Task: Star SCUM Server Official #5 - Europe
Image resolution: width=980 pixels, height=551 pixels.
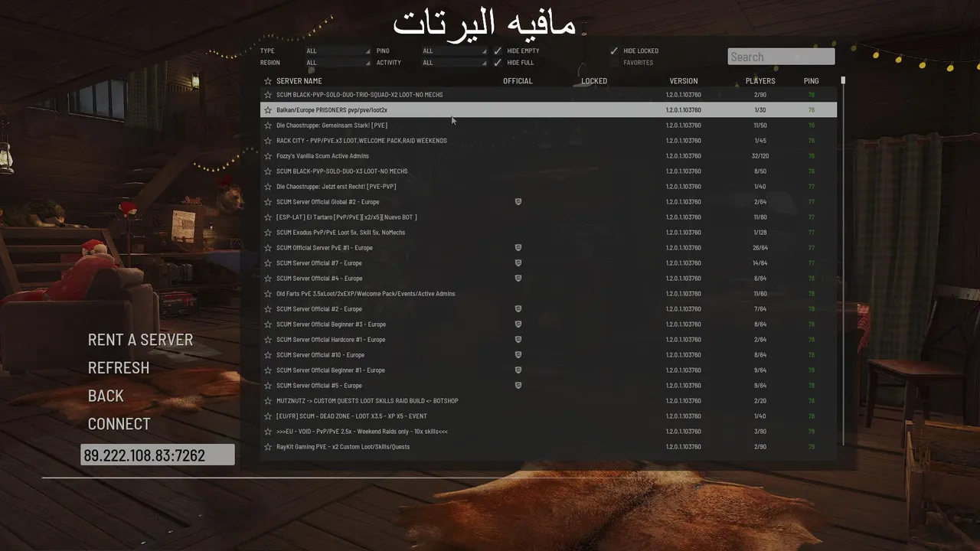Action: click(x=268, y=386)
